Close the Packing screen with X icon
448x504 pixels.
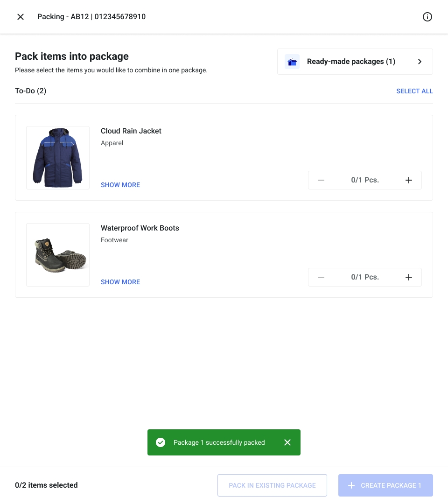(21, 17)
